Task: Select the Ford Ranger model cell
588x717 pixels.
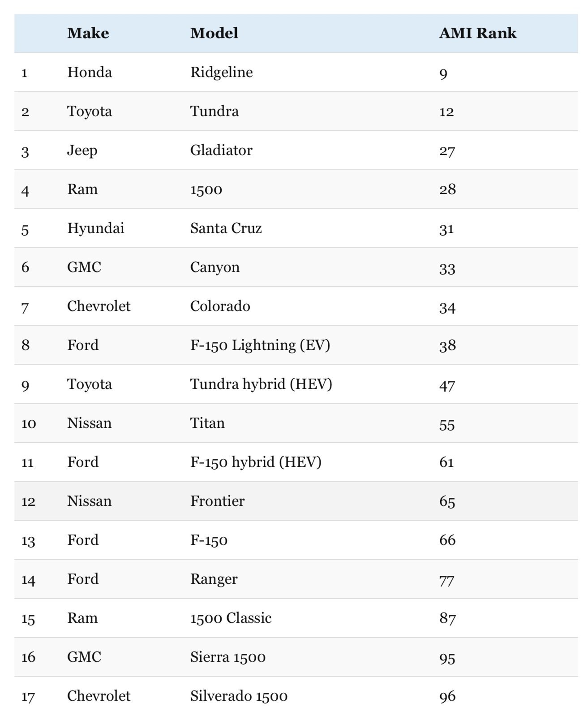Action: click(214, 579)
